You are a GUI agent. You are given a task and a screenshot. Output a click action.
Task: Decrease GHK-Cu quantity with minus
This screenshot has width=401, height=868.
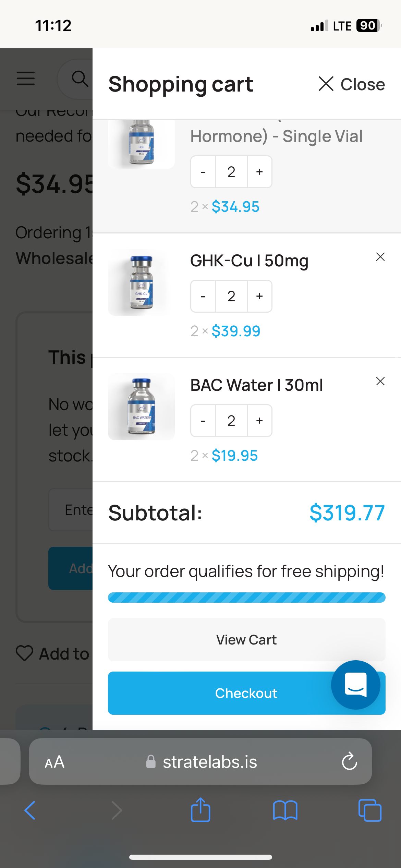click(203, 296)
